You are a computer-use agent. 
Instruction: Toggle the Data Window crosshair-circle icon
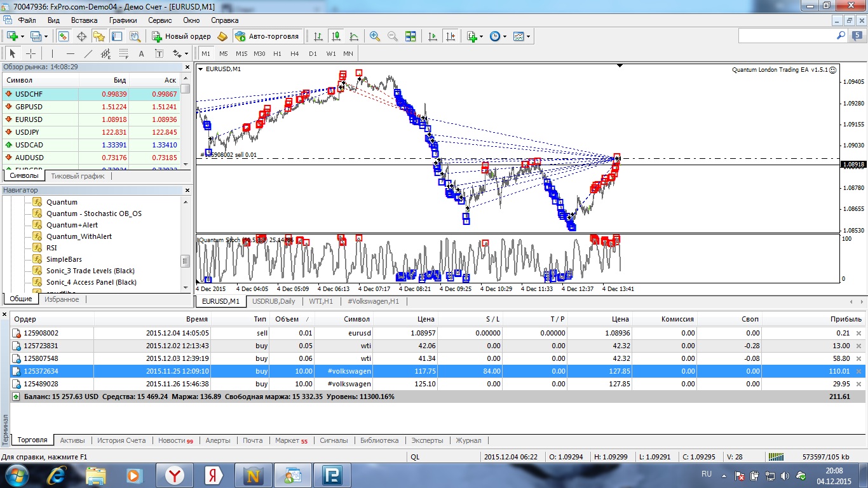coord(81,36)
